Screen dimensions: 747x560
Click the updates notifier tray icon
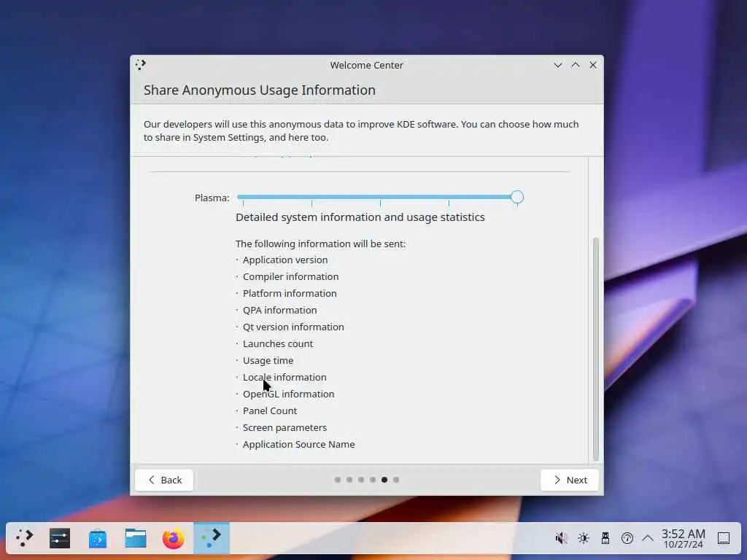pyautogui.click(x=627, y=538)
